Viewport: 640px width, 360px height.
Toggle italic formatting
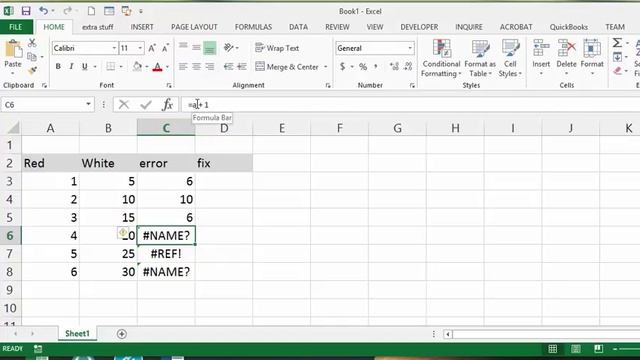point(71,67)
